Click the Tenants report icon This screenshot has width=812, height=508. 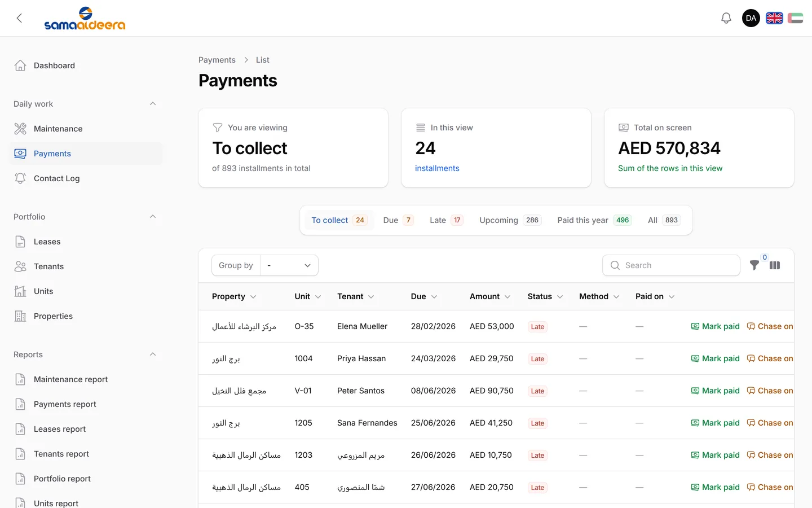coord(20,454)
